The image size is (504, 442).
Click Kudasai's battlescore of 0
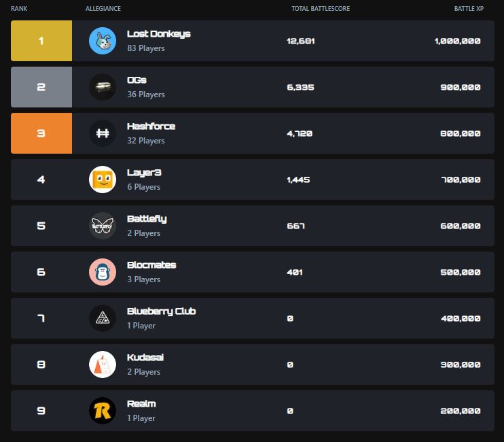(290, 364)
